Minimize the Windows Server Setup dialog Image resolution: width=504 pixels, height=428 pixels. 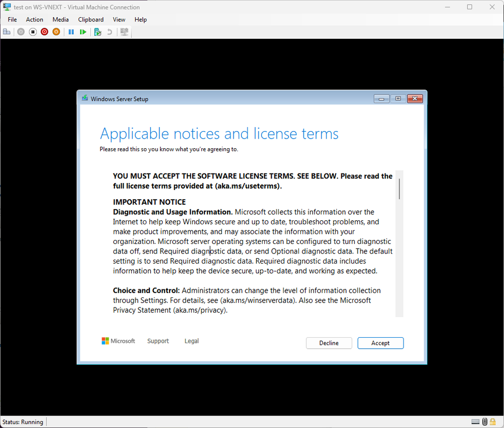coord(381,99)
